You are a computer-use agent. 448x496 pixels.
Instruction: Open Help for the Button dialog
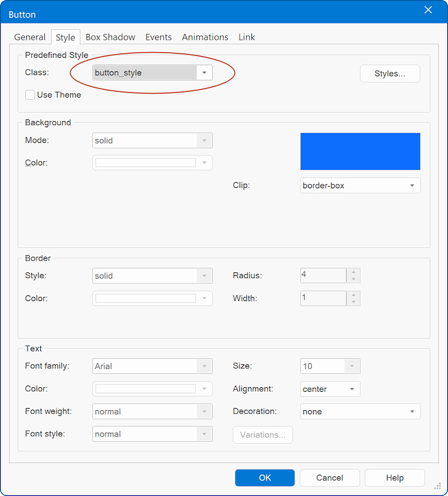(x=394, y=478)
